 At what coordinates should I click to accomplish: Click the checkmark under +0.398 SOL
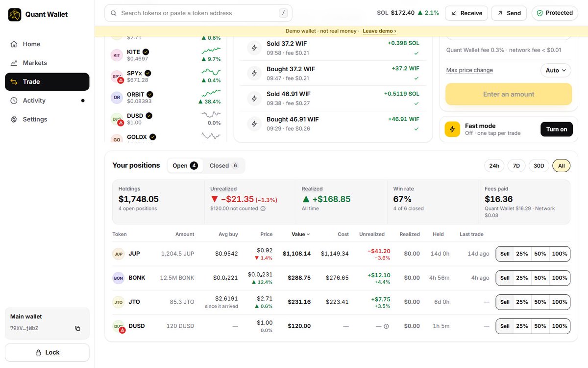point(416,53)
